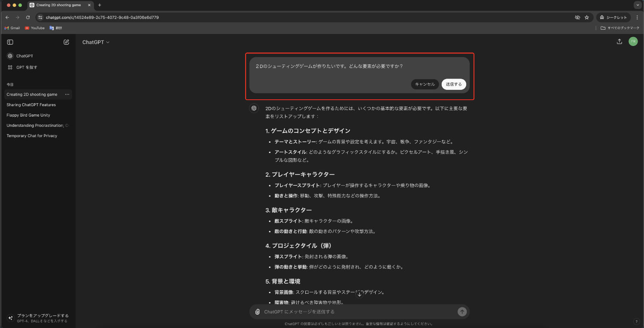644x328 pixels.
Task: Click the share upload icon
Action: tap(619, 42)
